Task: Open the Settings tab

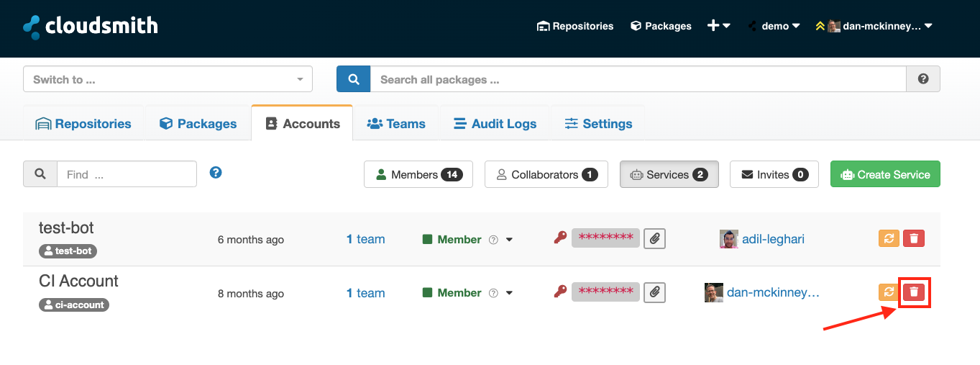Action: (597, 124)
